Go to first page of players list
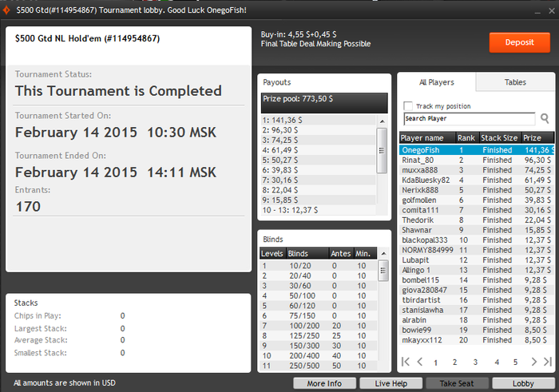The height and width of the screenshot is (392, 559). tap(406, 362)
